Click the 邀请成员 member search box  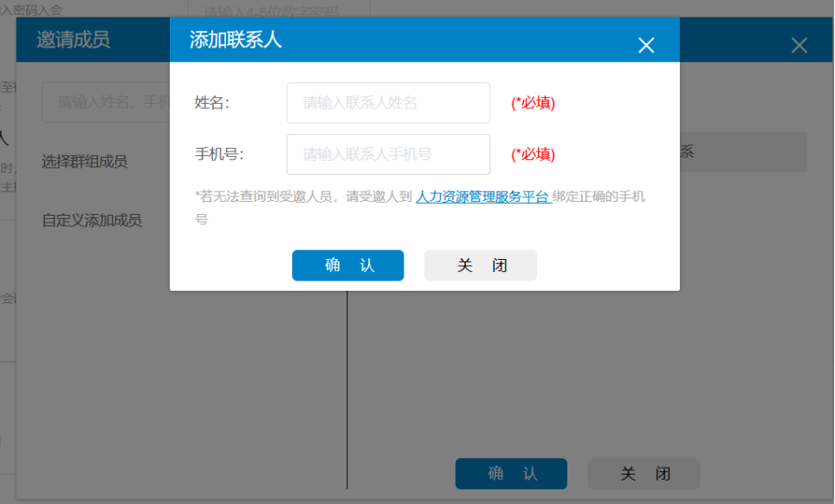pyautogui.click(x=104, y=102)
